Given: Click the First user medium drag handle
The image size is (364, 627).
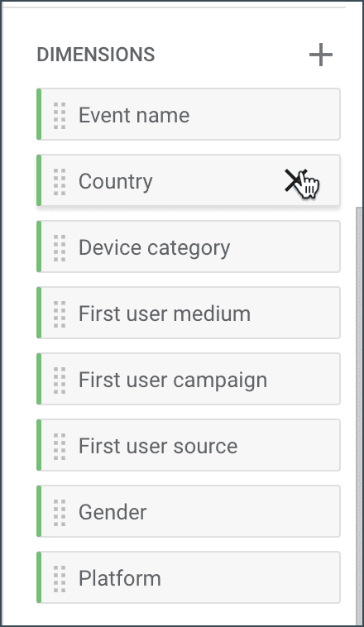Looking at the screenshot, I should click(x=60, y=313).
